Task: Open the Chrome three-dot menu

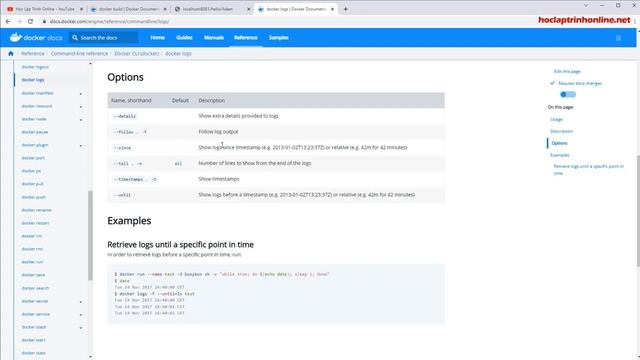Action: tap(636, 21)
